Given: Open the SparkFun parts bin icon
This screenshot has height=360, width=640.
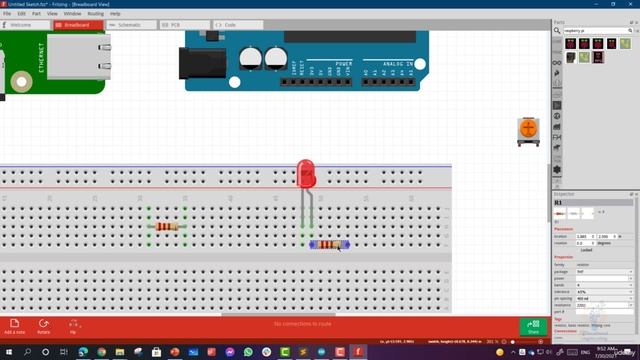Looking at the screenshot, I should click(x=557, y=73).
